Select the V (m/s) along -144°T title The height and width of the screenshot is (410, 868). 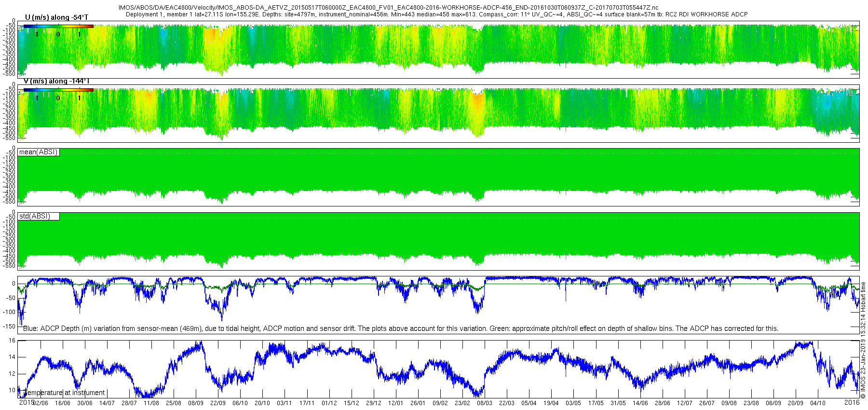(56, 81)
